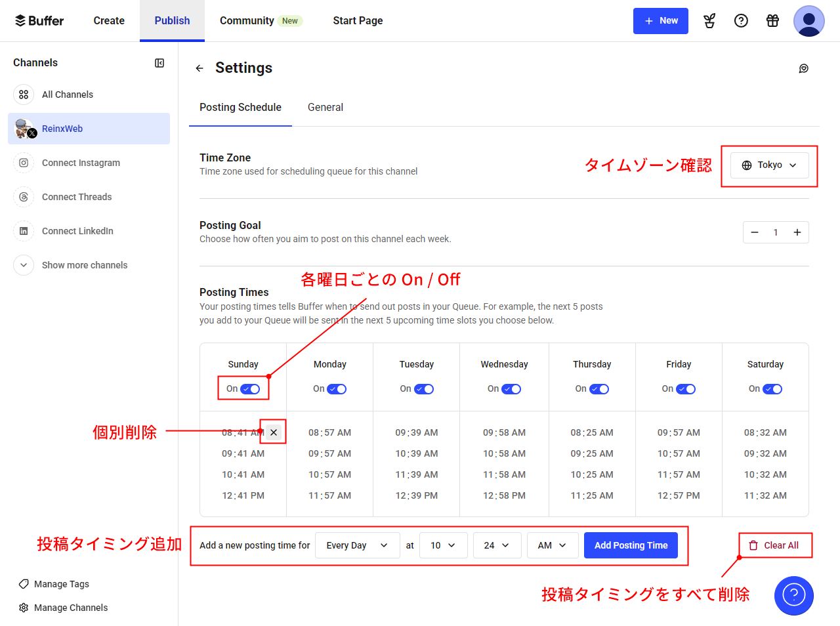The height and width of the screenshot is (626, 840).
Task: Open the feedback chat icon near Settings
Action: [803, 68]
